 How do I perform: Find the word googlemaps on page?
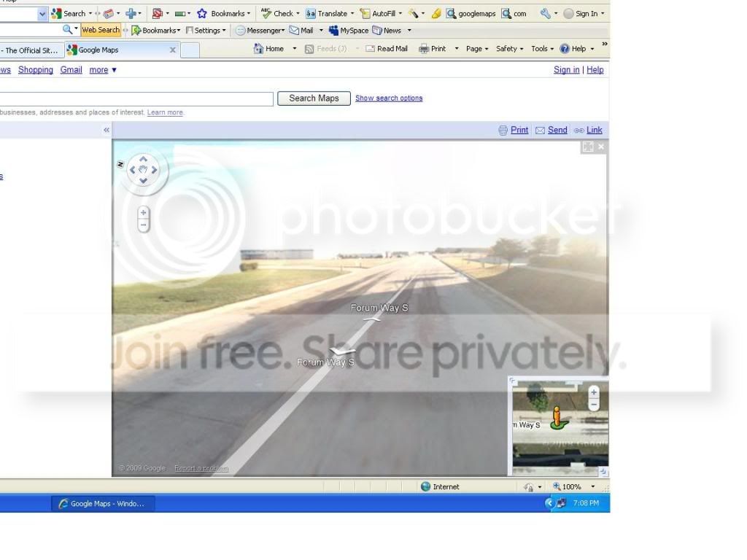point(471,14)
